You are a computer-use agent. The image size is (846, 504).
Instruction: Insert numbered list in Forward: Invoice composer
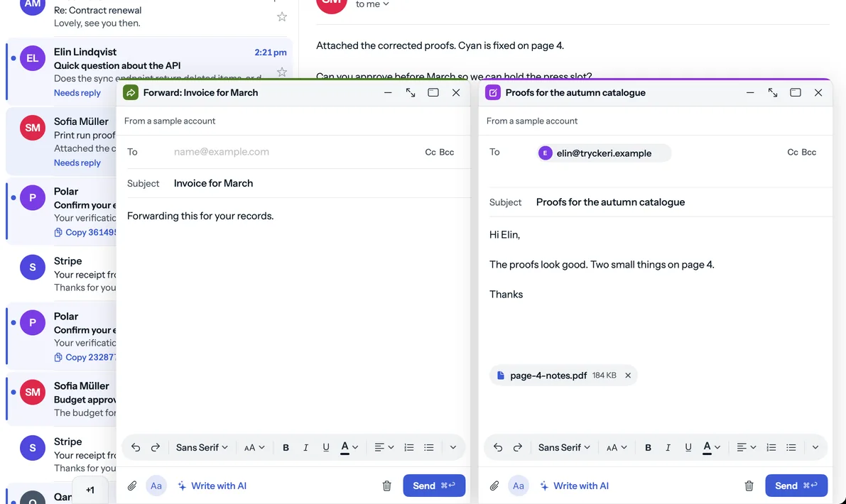pos(409,447)
